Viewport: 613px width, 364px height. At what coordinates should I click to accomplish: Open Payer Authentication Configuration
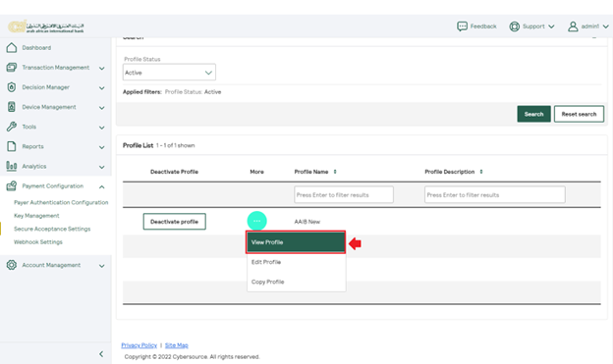pyautogui.click(x=61, y=202)
